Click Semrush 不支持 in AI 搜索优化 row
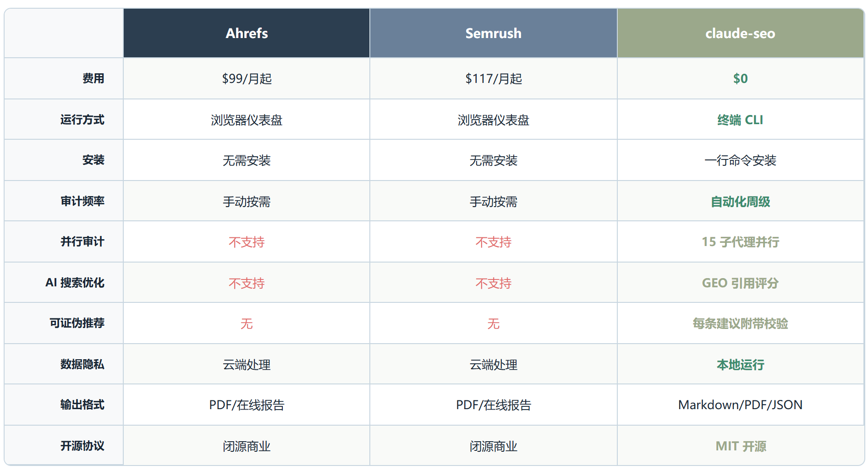Screen dimensions: 868x471 (x=494, y=283)
